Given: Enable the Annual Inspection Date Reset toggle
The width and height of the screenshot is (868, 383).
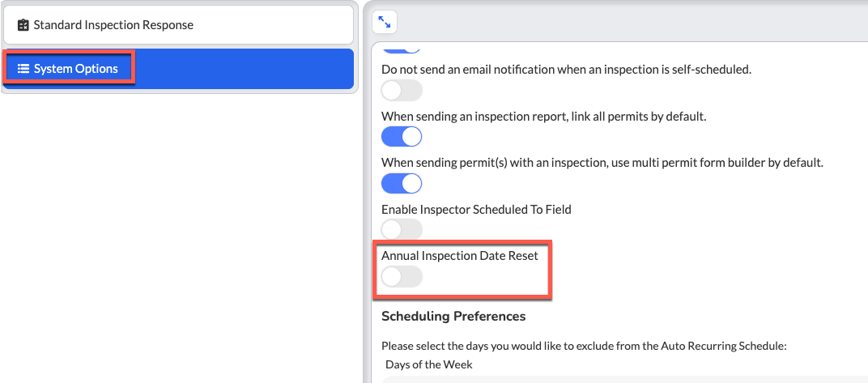Looking at the screenshot, I should coord(402,277).
